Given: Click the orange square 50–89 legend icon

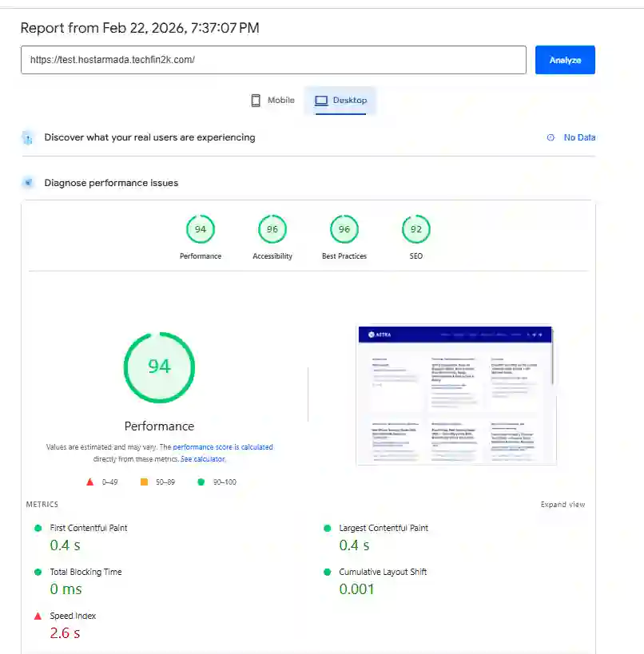Looking at the screenshot, I should click(x=144, y=482).
